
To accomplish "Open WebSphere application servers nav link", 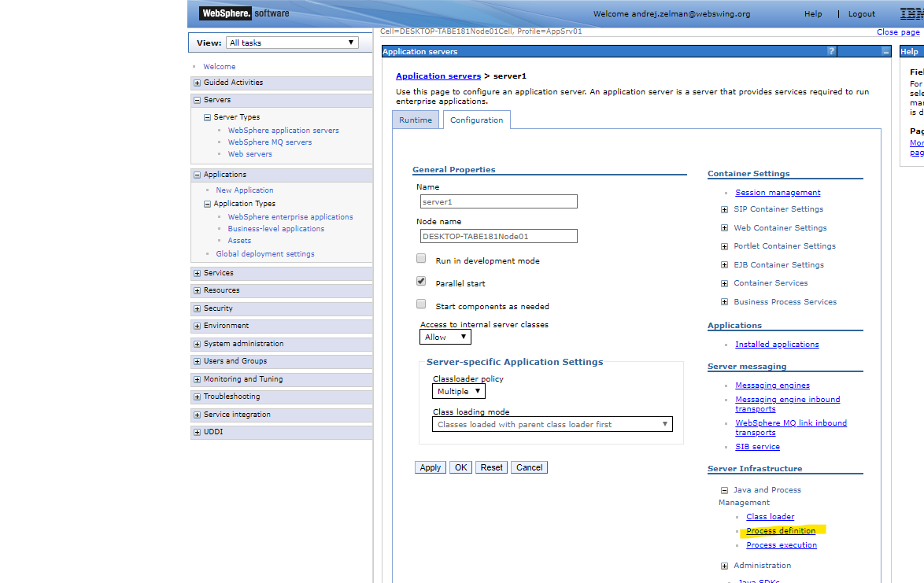I will (283, 130).
